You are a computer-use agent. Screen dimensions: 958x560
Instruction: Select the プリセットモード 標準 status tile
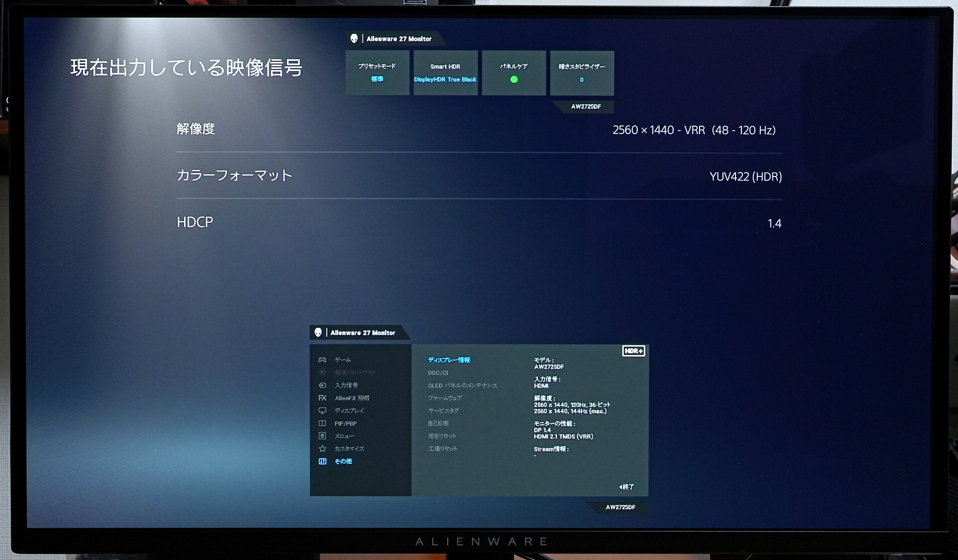[377, 73]
